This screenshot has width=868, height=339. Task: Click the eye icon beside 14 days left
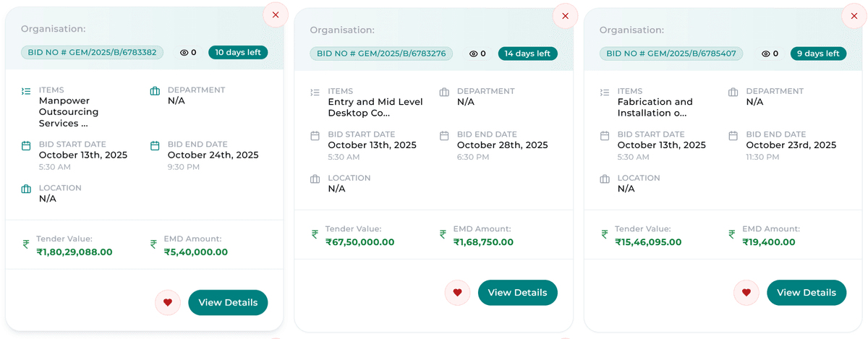pos(474,53)
